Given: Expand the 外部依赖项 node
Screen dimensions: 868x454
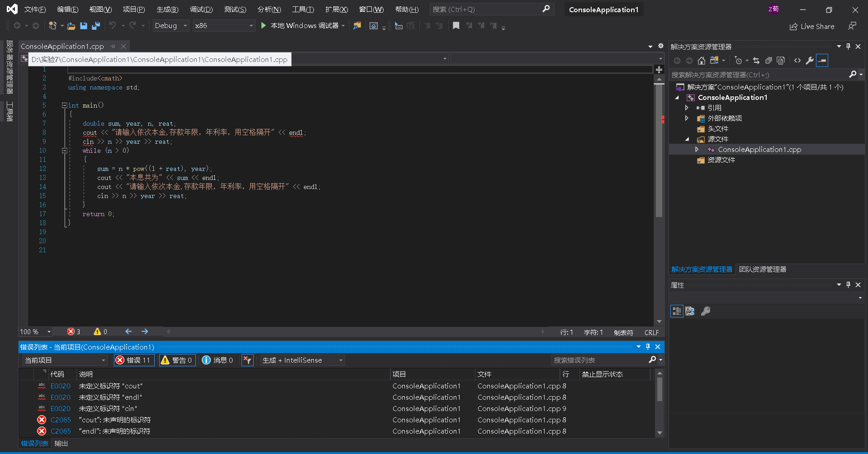Looking at the screenshot, I should pos(687,118).
